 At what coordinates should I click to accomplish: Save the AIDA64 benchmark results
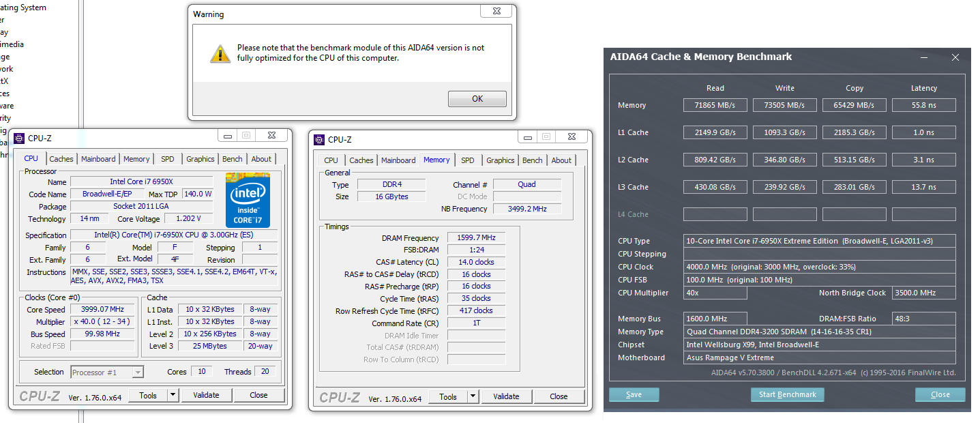coord(634,394)
